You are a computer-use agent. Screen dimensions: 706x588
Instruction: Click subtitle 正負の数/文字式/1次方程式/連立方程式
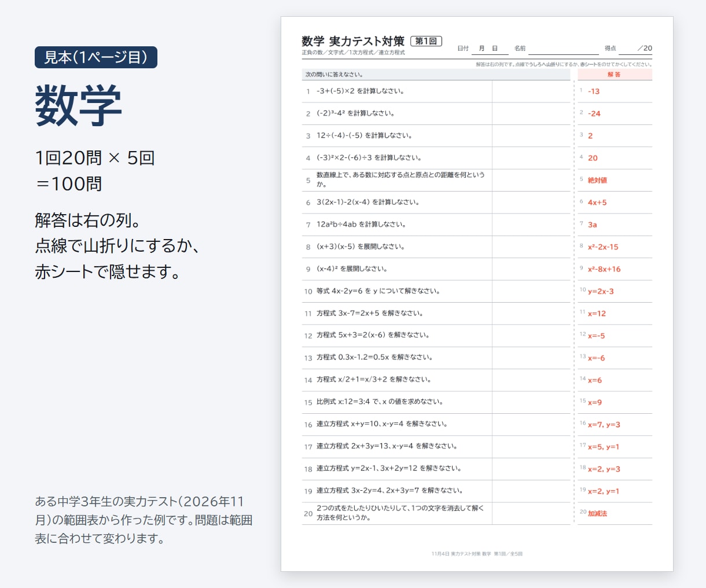point(353,53)
